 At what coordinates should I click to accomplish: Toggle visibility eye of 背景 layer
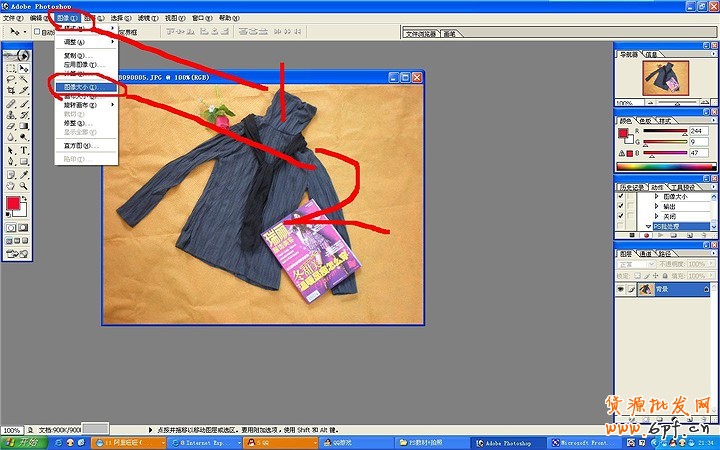coord(621,289)
